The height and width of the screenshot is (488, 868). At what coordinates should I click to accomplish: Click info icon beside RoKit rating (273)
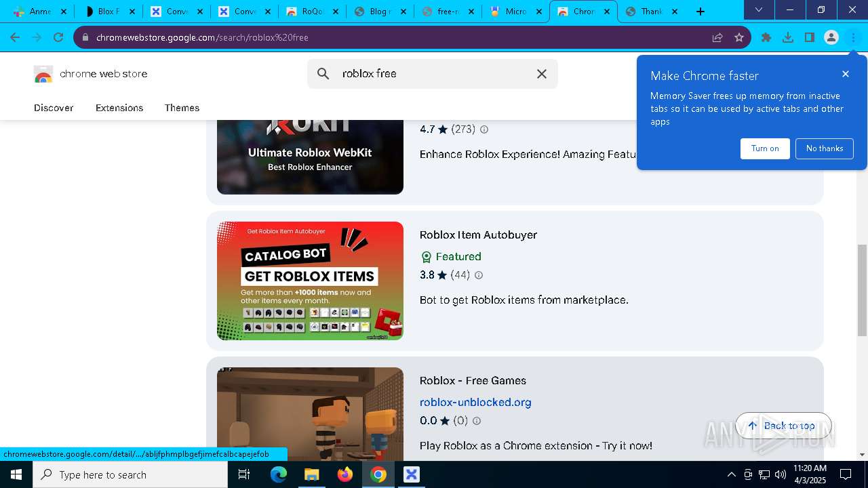pyautogui.click(x=484, y=129)
